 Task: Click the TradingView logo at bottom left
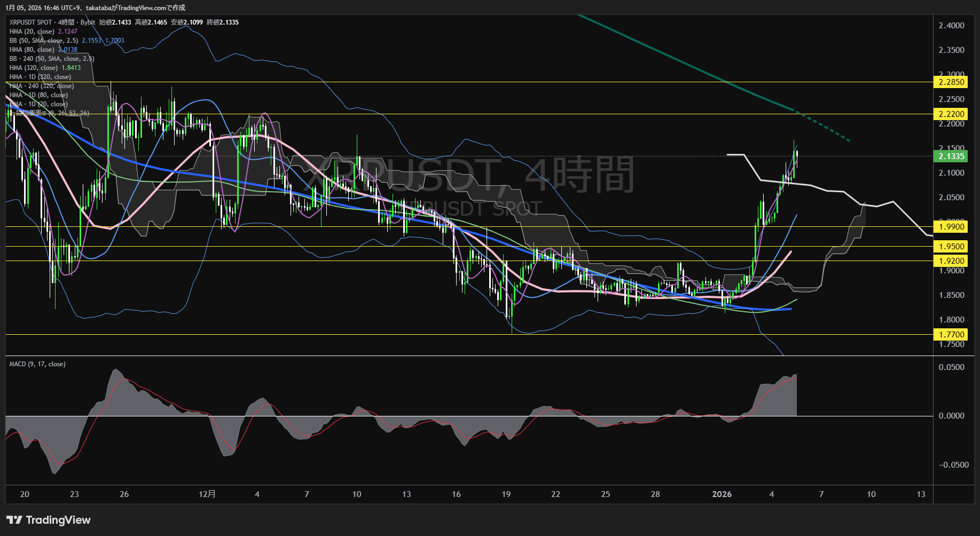(x=47, y=519)
